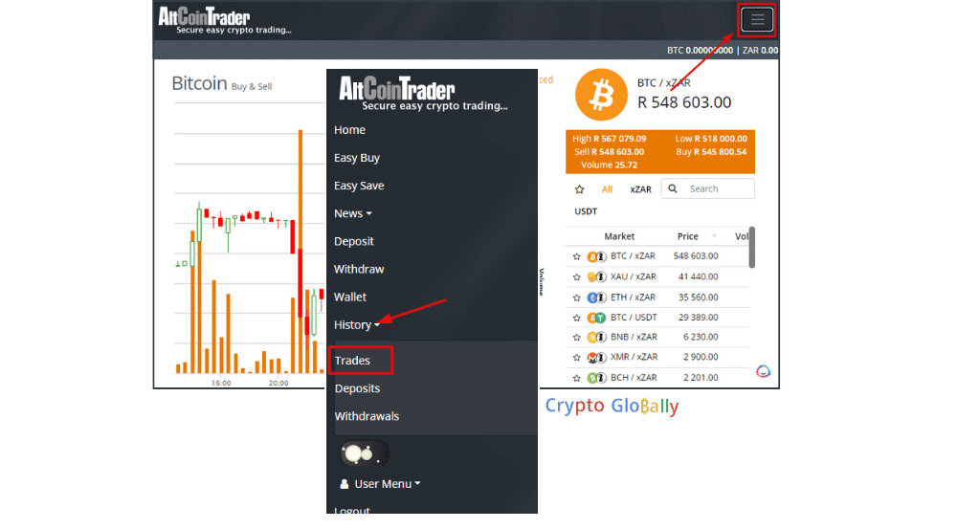Filter markets by USDT tab
This screenshot has height=529, width=980.
pos(586,211)
